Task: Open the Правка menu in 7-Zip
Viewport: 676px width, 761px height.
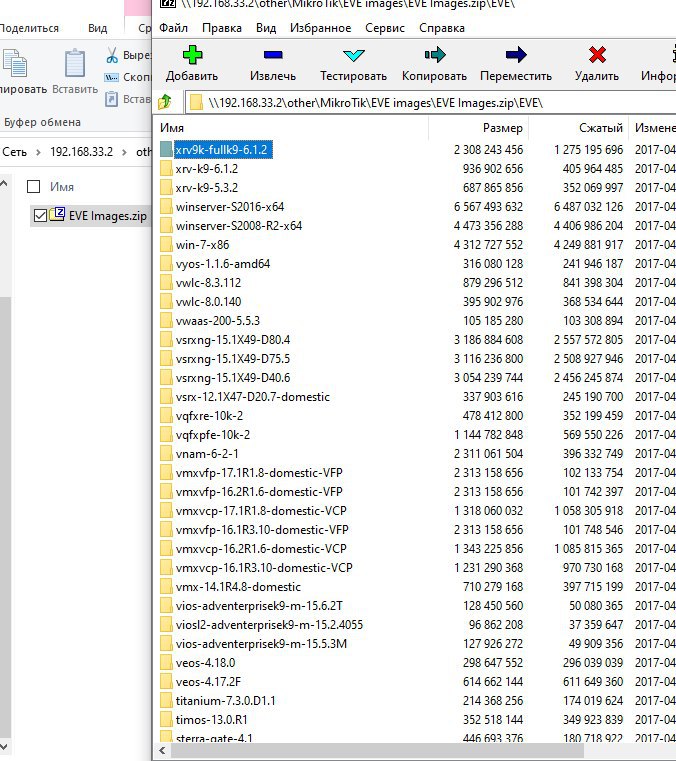Action: [x=222, y=28]
